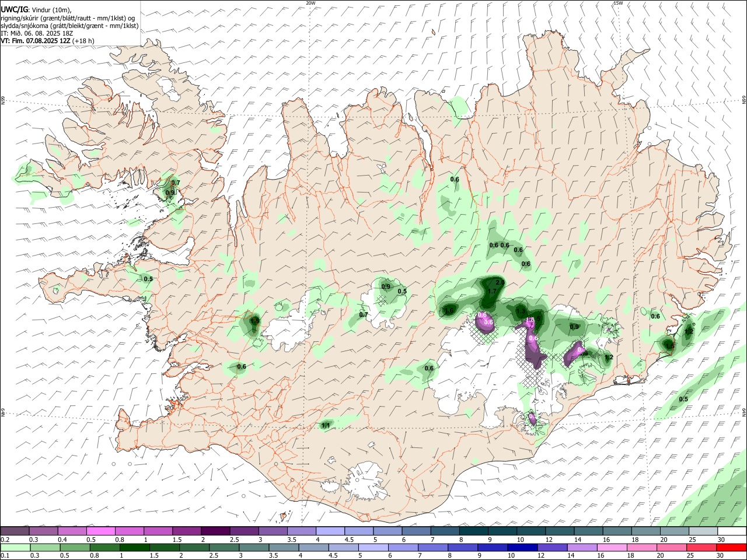The image size is (747, 560).
Task: Click the '3.5' label in the top legend row
Action: coord(291,539)
